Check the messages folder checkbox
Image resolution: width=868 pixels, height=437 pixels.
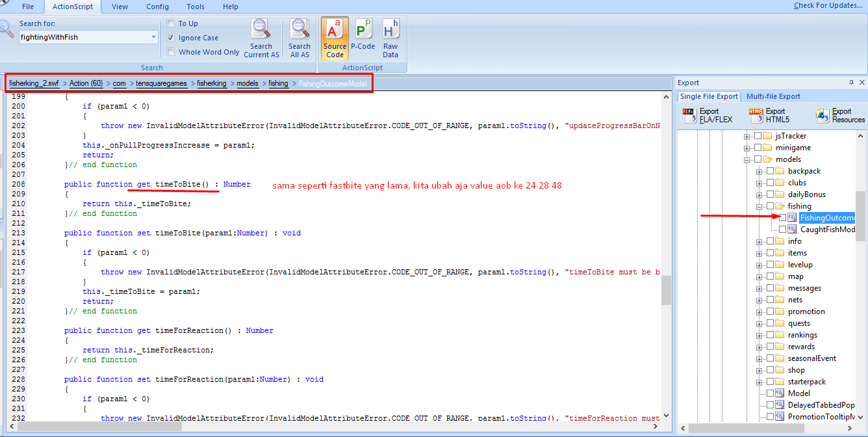tap(770, 288)
